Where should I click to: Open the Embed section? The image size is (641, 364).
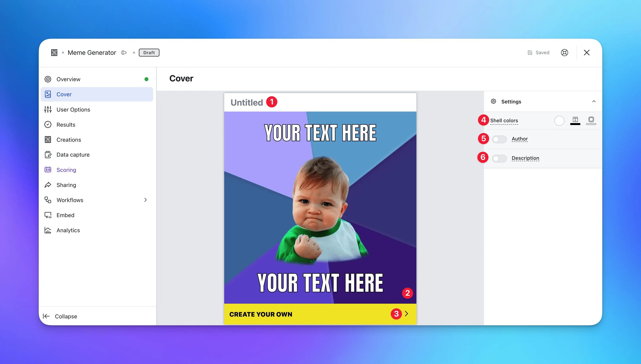[97, 215]
